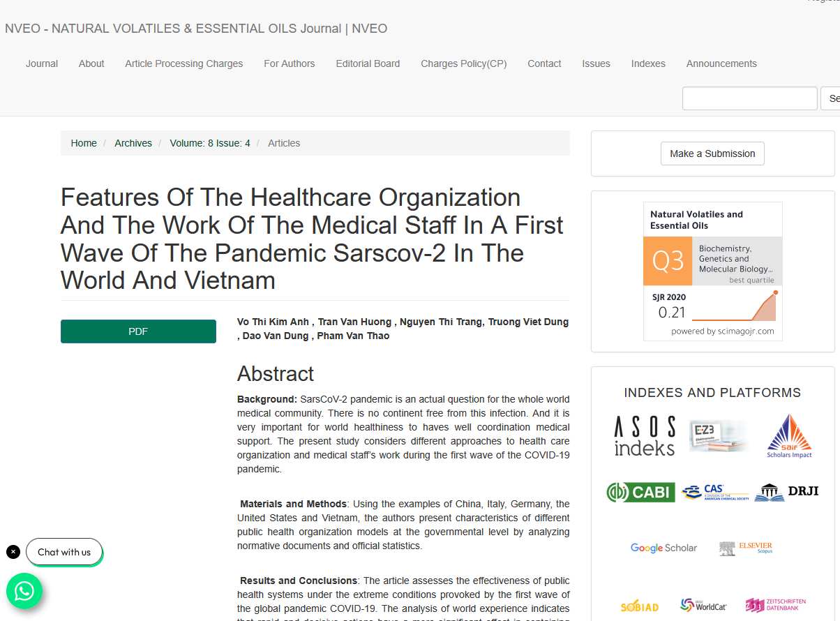Go to Home breadcrumb
Image resolution: width=840 pixels, height=621 pixels.
coord(84,143)
